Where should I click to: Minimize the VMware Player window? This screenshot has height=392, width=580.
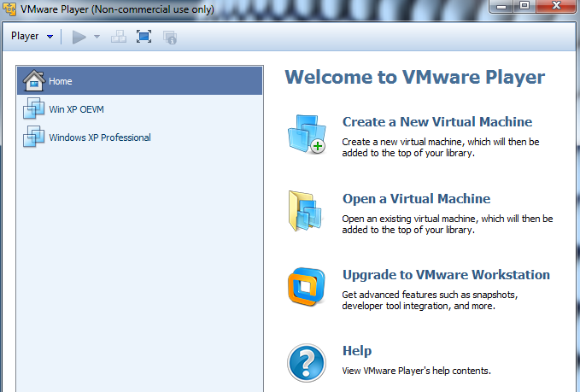pos(501,6)
